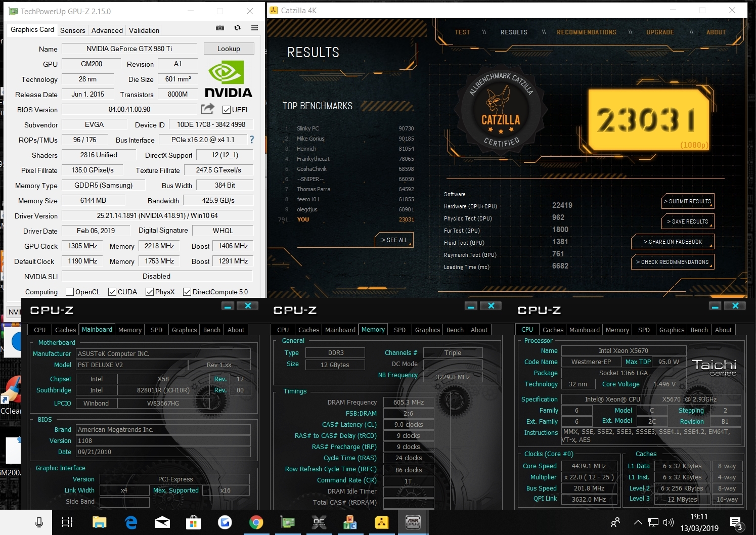Click the Catzilla 4K title bar icon
Screen dimensions: 756x535
[x=274, y=10]
